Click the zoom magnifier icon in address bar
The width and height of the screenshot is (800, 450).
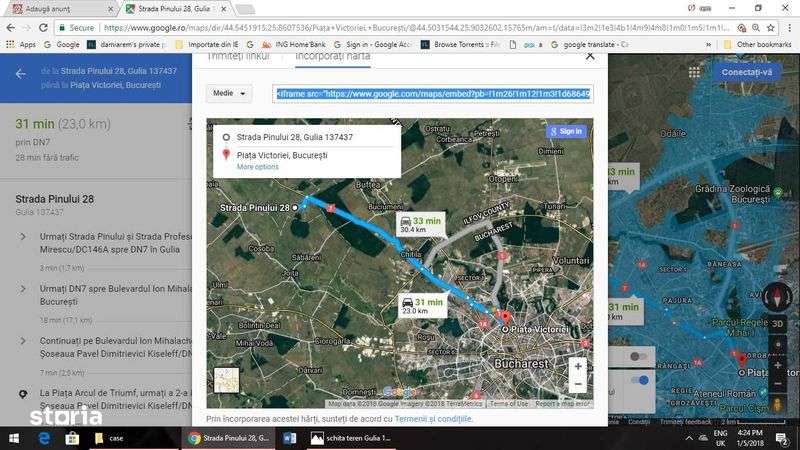pyautogui.click(x=756, y=28)
